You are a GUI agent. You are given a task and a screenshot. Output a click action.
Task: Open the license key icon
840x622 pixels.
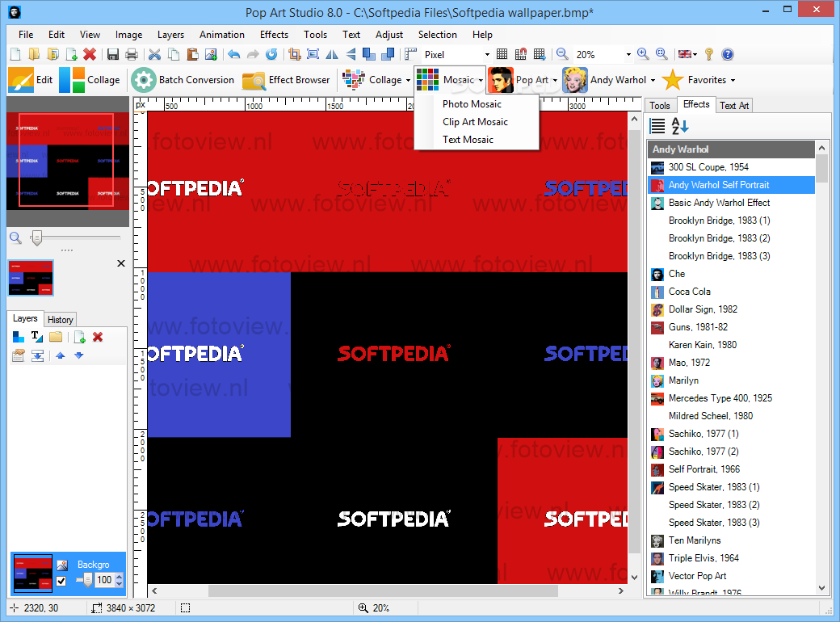pyautogui.click(x=709, y=54)
